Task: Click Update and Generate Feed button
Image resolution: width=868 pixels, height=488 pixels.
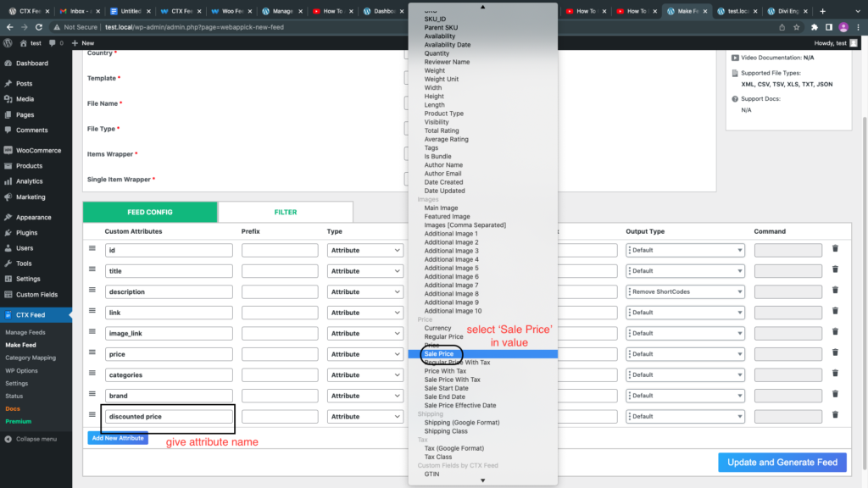Action: (x=782, y=463)
